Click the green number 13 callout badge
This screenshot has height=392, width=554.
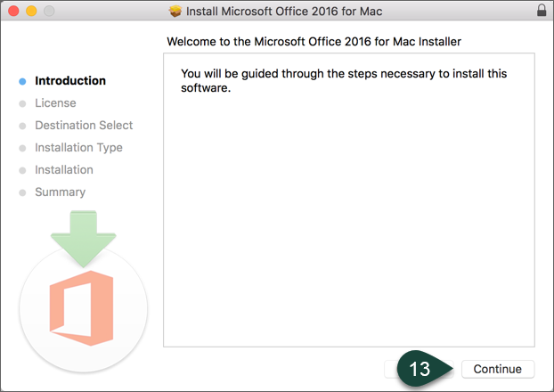point(419,369)
